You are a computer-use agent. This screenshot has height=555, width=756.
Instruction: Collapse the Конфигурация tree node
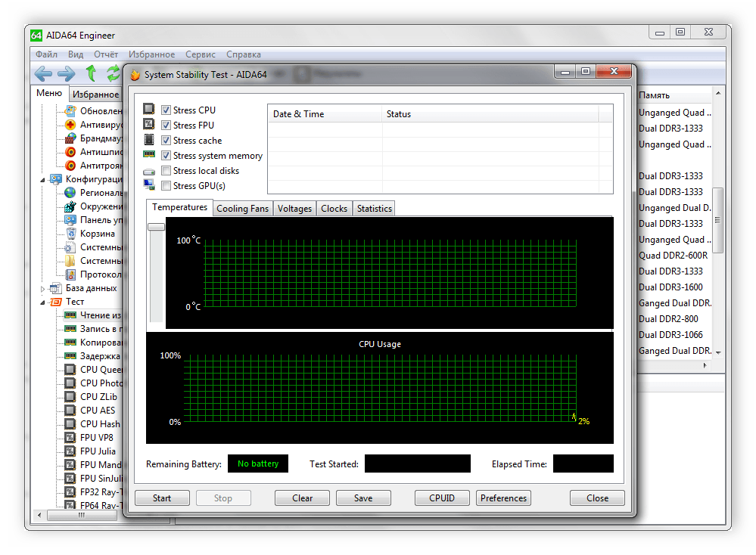click(43, 180)
